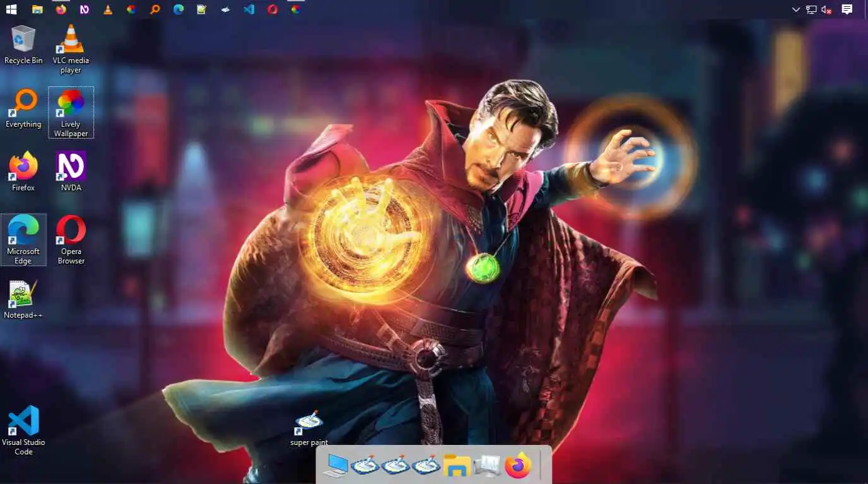The width and height of the screenshot is (868, 484).
Task: Click the NVDA icon in the taskbar
Action: point(85,9)
